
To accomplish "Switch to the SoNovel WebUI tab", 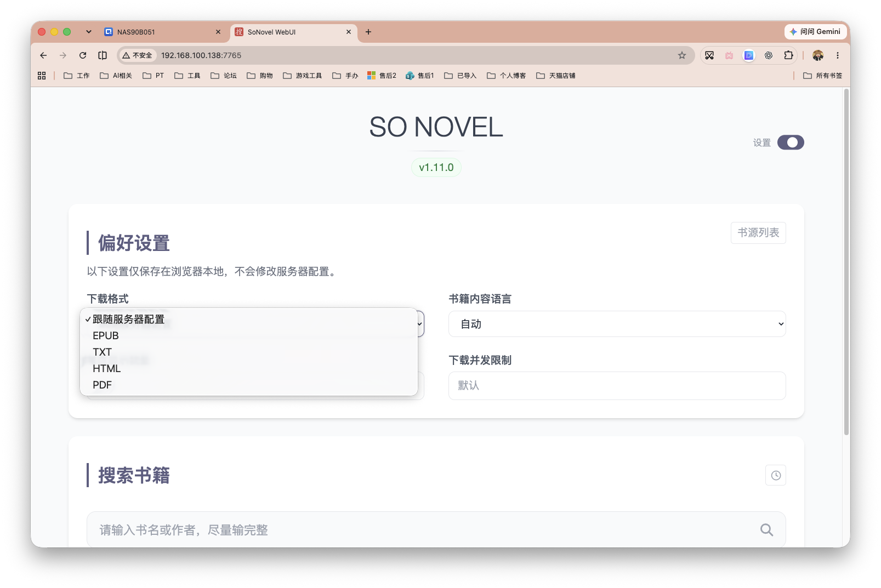I will [x=294, y=32].
